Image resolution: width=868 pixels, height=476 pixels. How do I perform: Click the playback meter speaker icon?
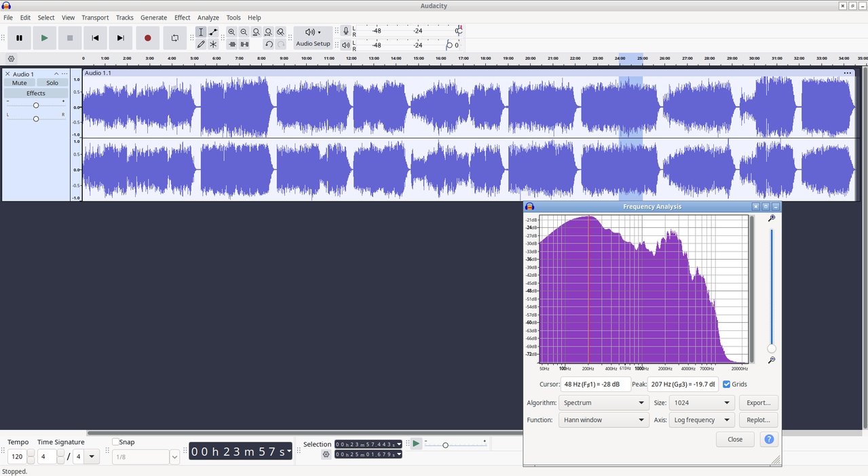(346, 45)
